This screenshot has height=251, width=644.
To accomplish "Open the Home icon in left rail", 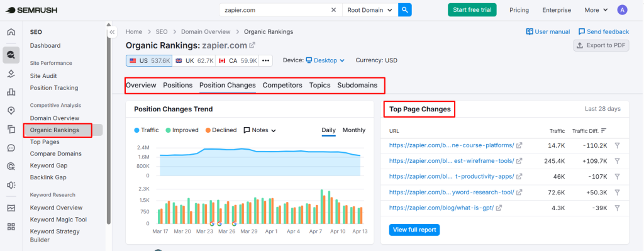I will (x=11, y=32).
